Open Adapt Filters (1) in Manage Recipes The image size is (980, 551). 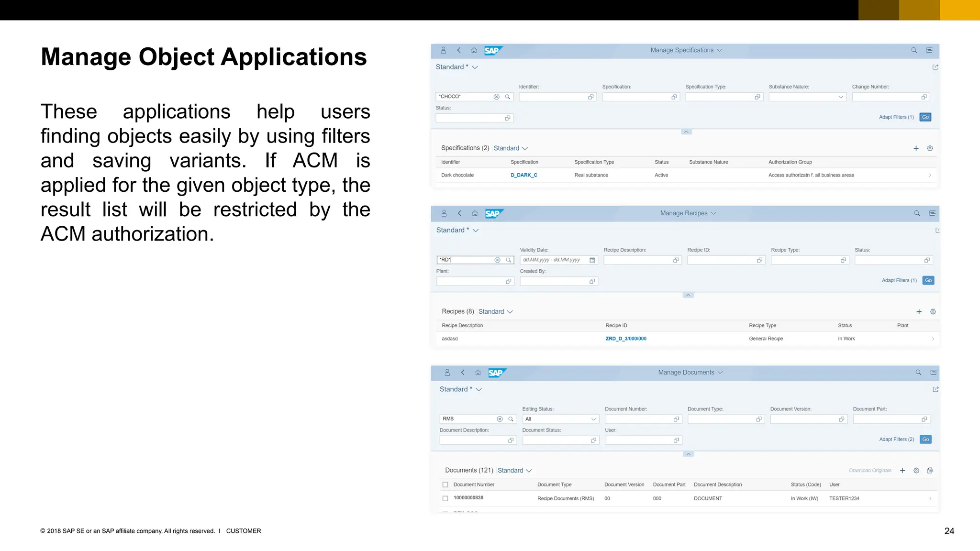(x=899, y=280)
